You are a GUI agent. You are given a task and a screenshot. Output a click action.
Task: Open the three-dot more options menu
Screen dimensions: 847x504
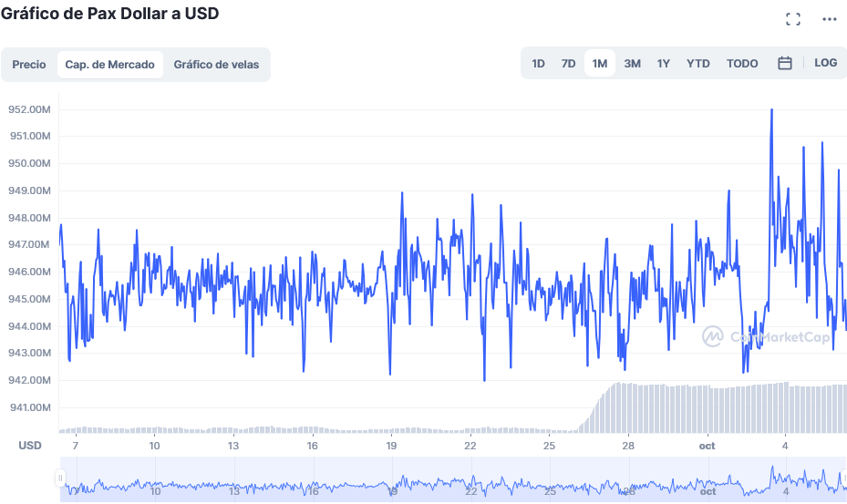click(829, 19)
